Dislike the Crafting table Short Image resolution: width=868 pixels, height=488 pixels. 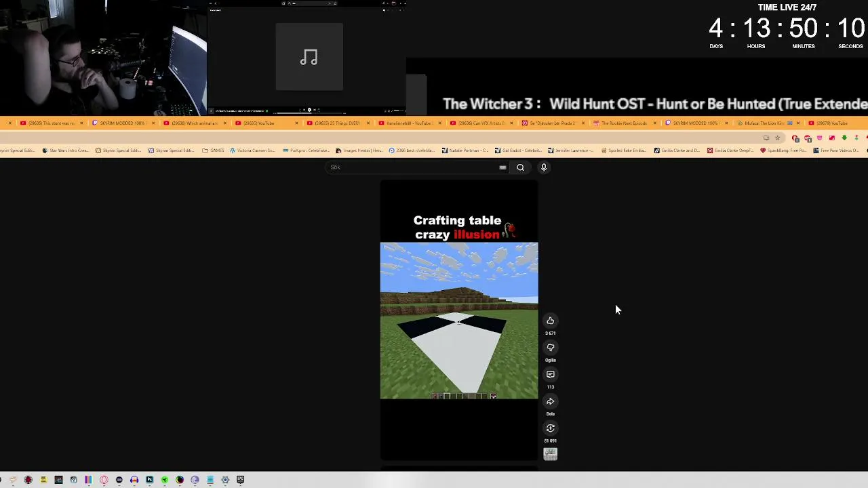coord(550,348)
